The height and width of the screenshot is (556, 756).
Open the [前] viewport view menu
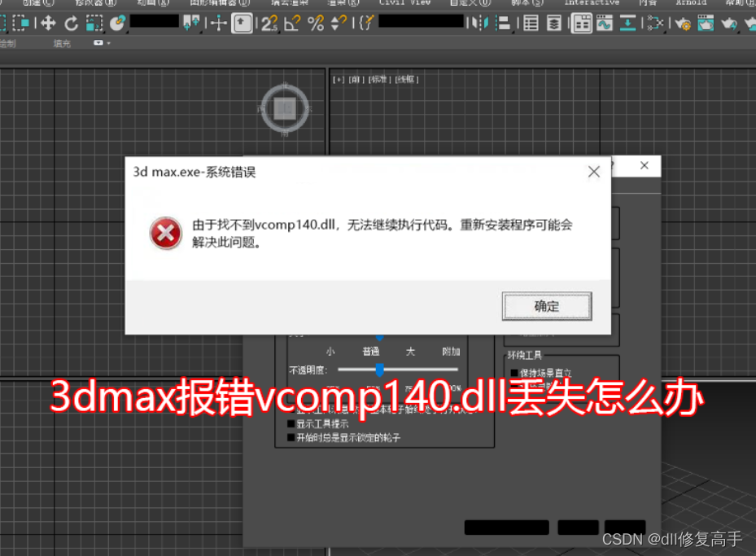tap(356, 79)
